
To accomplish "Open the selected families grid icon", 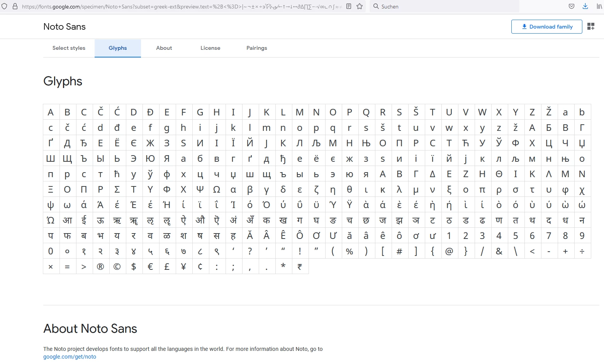I will pyautogui.click(x=591, y=27).
